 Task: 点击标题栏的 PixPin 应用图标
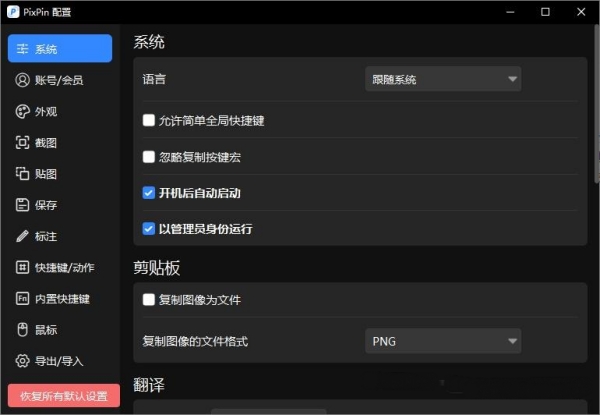pos(12,12)
